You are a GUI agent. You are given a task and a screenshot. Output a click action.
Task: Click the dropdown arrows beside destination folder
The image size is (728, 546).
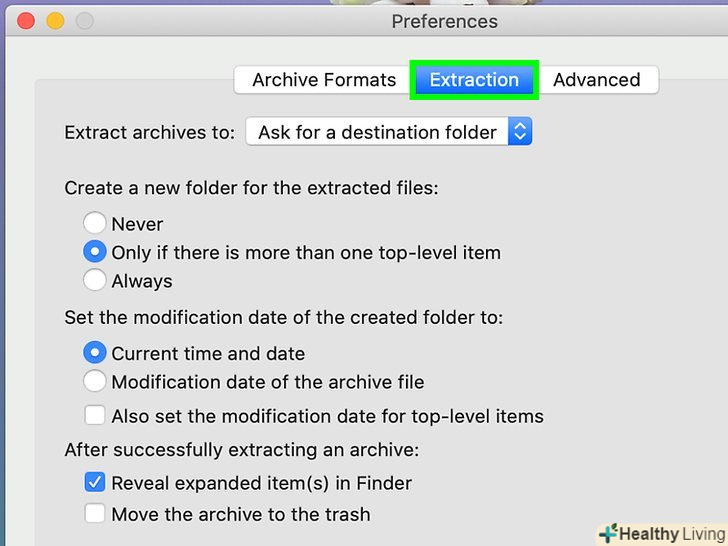tap(520, 132)
